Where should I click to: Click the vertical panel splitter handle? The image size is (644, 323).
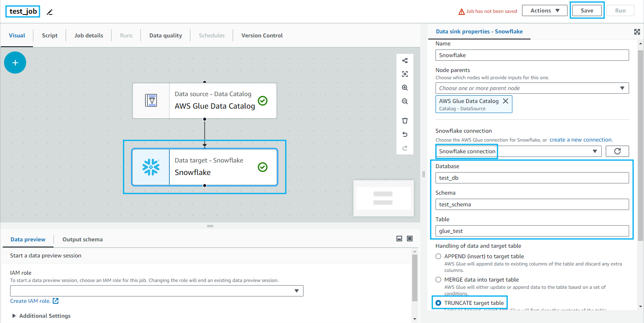click(x=423, y=174)
